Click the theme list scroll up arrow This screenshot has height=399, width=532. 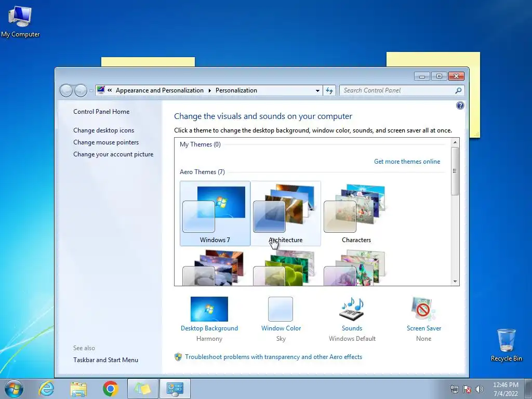pyautogui.click(x=455, y=142)
